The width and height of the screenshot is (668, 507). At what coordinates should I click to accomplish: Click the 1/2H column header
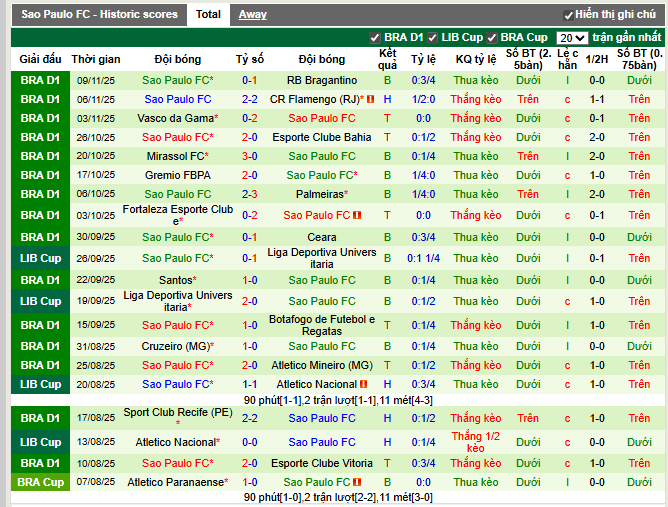[596, 59]
